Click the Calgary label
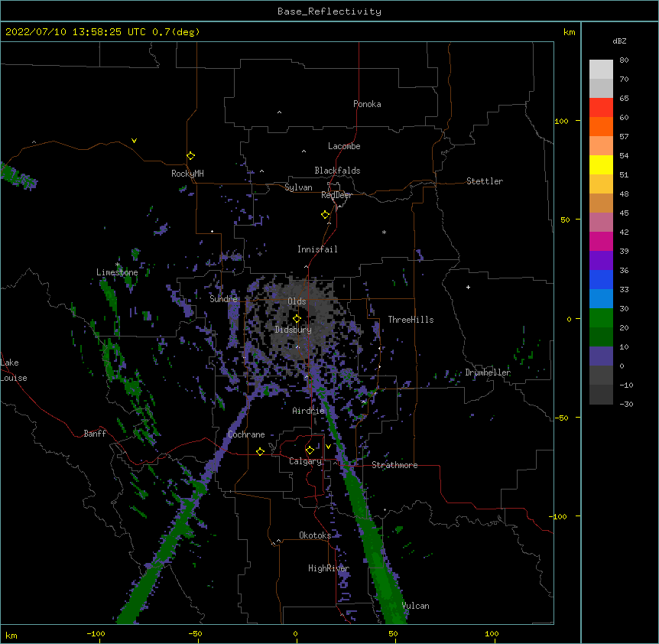This screenshot has height=644, width=659. pos(305,461)
